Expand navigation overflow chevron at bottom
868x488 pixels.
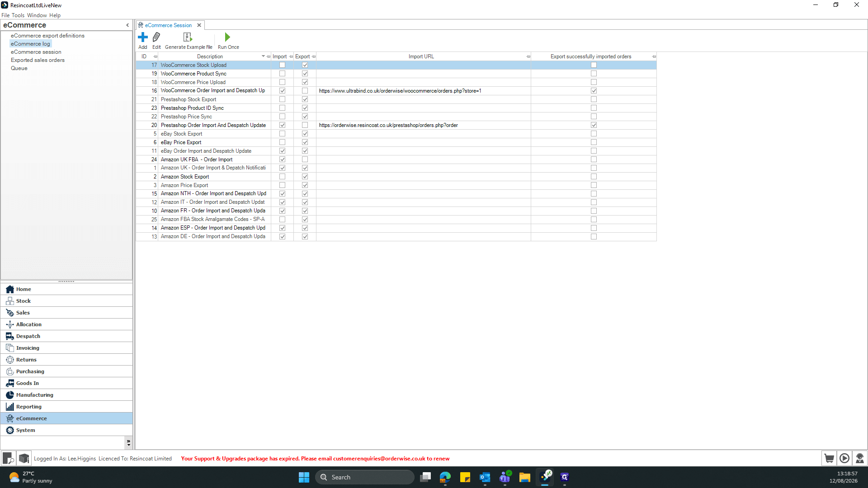(128, 442)
